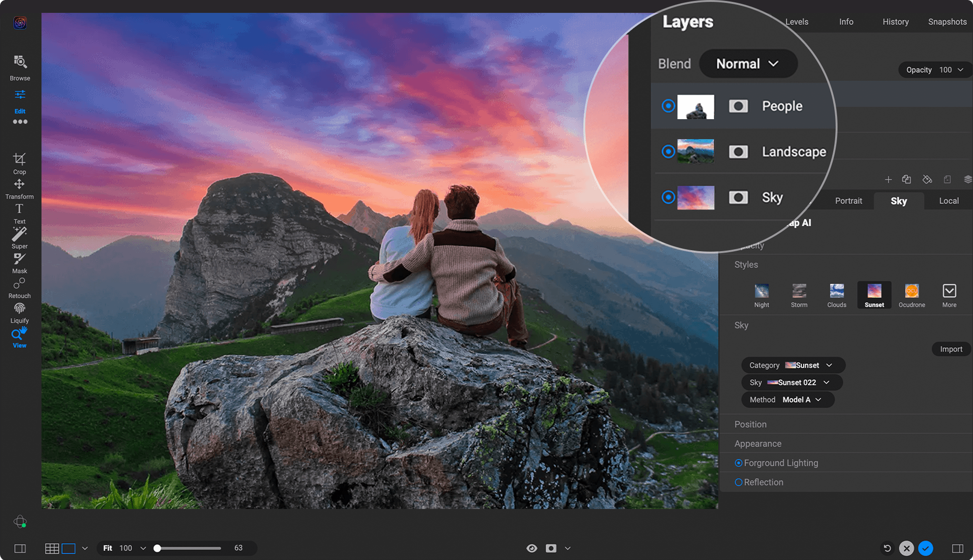Open the Blend mode dropdown showing Normal
Image resolution: width=973 pixels, height=560 pixels.
[748, 63]
